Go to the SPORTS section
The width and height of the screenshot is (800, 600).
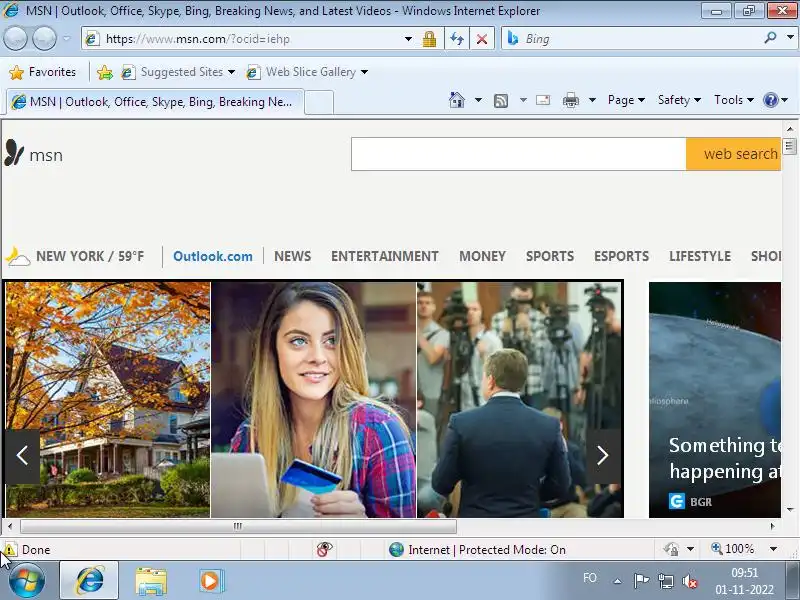pos(550,256)
